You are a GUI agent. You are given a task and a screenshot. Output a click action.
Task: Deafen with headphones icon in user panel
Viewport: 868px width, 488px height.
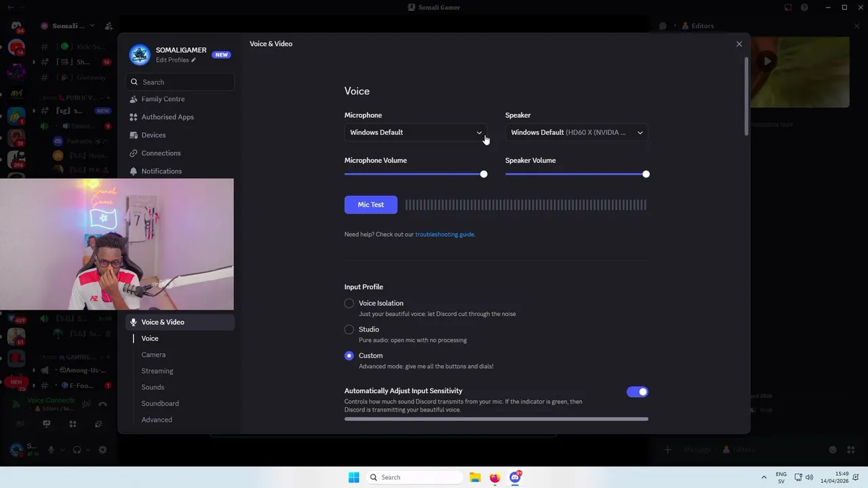(77, 450)
